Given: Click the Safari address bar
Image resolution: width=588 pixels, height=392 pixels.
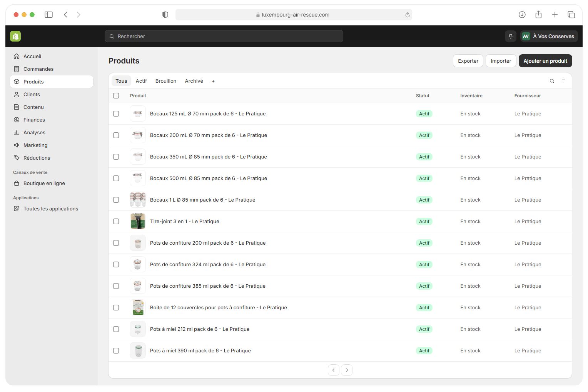Looking at the screenshot, I should 294,15.
